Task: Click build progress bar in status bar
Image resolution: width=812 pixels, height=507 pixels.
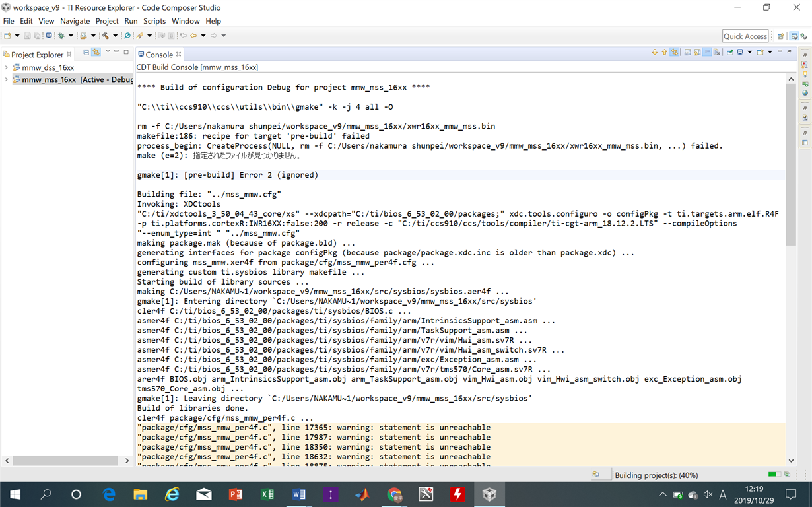Action: [773, 475]
